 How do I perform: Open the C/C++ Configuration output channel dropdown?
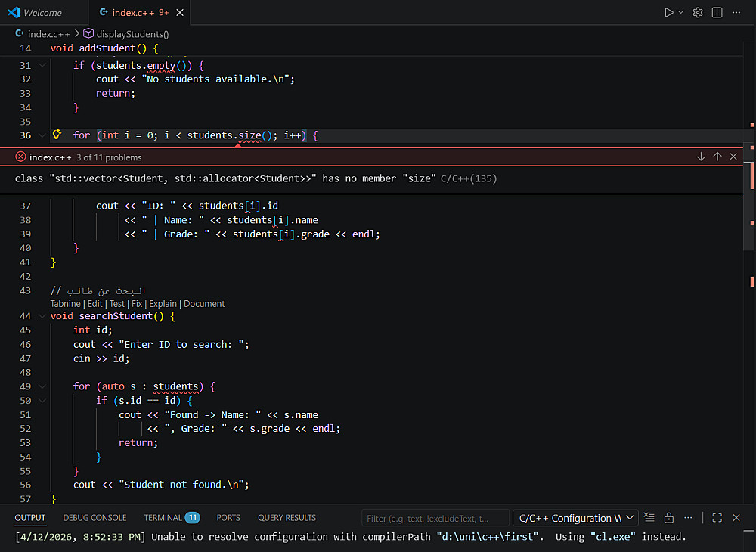tap(575, 518)
